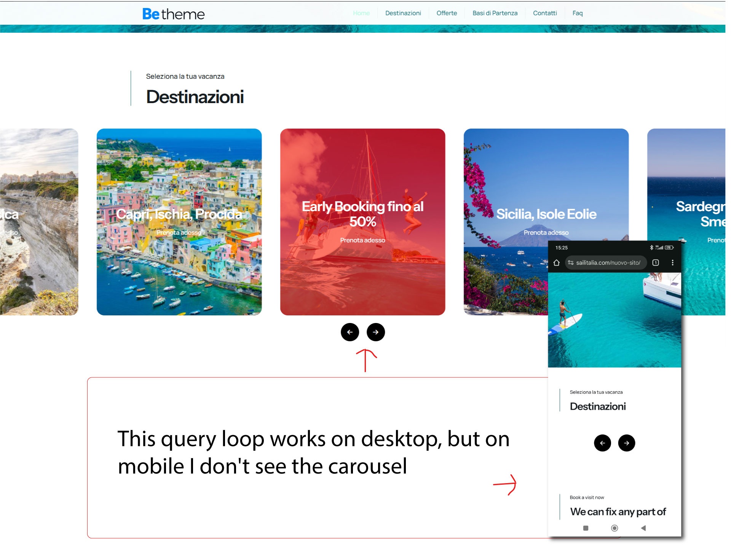
Task: Open the Destinazioni menu item
Action: [x=403, y=13]
